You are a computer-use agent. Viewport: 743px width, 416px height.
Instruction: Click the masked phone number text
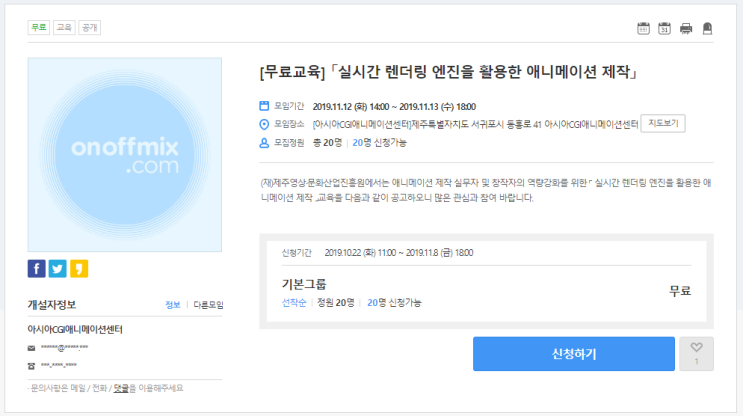click(x=59, y=365)
